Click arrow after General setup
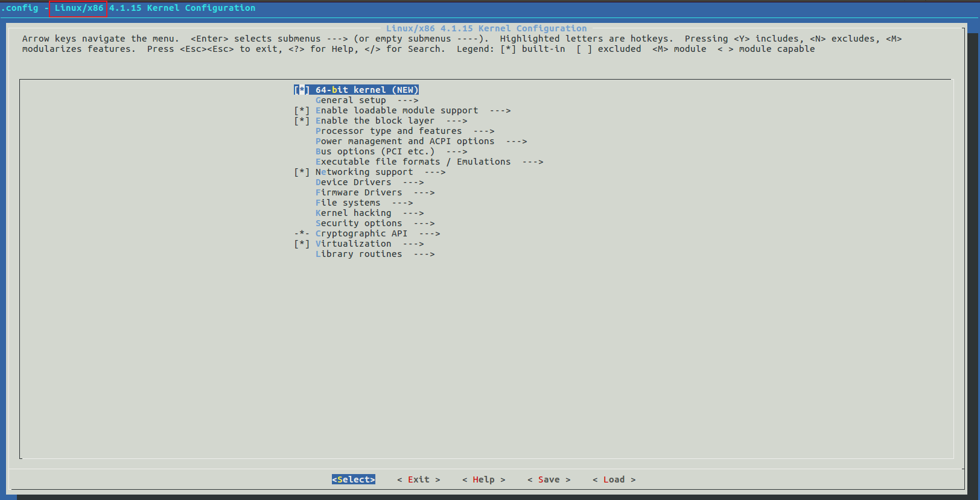980x500 pixels. pos(408,100)
